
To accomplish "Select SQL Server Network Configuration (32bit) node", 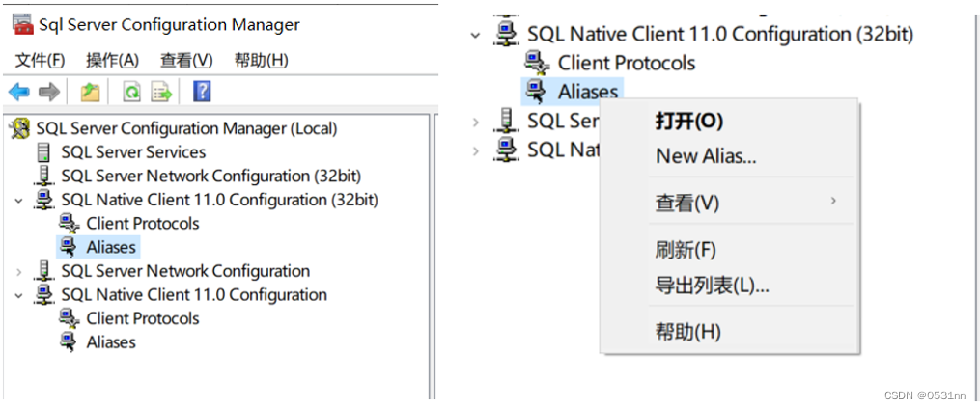I will pos(210,177).
